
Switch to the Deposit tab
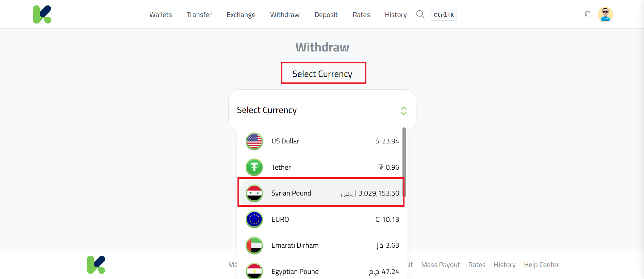pyautogui.click(x=326, y=15)
